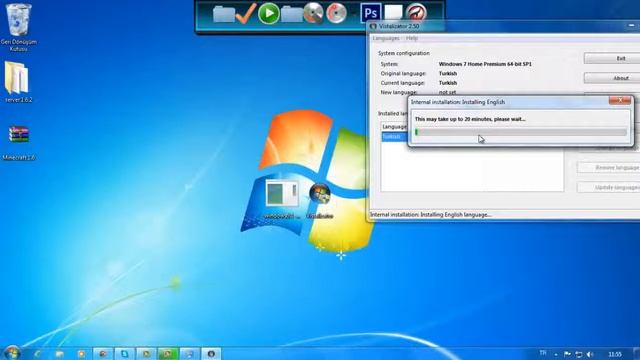Click the status bar 'Installing English language...' text
This screenshot has height=360, width=640.
click(x=431, y=215)
